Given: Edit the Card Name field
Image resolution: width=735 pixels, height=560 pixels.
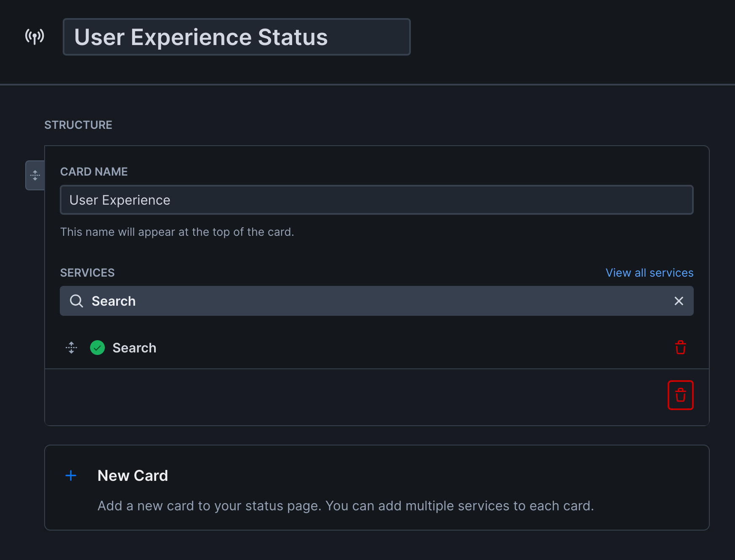Looking at the screenshot, I should pyautogui.click(x=377, y=200).
